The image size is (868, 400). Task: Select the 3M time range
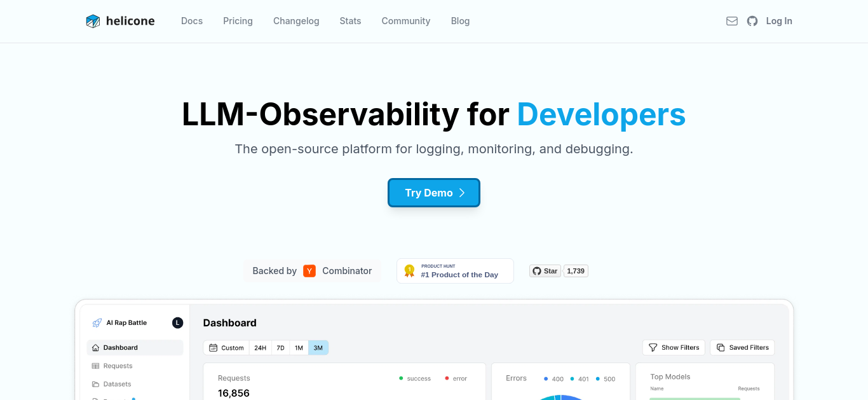tap(318, 348)
